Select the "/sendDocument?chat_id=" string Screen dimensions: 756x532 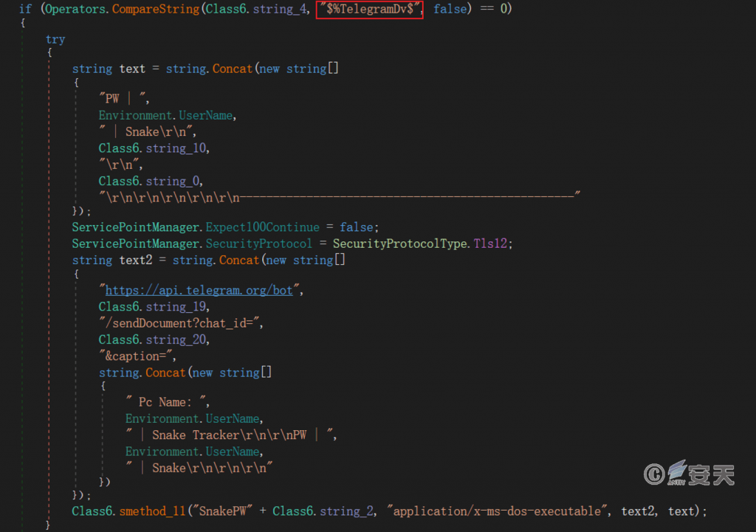179,323
